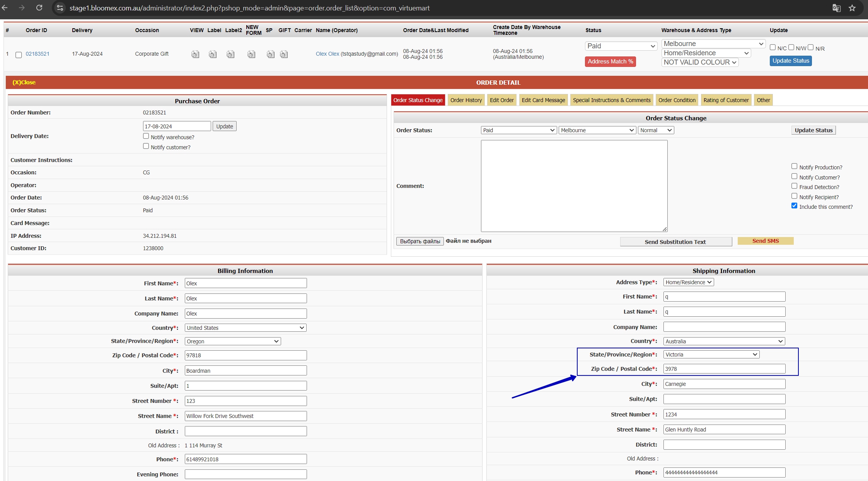Bookmark this page with the star icon

(x=852, y=8)
